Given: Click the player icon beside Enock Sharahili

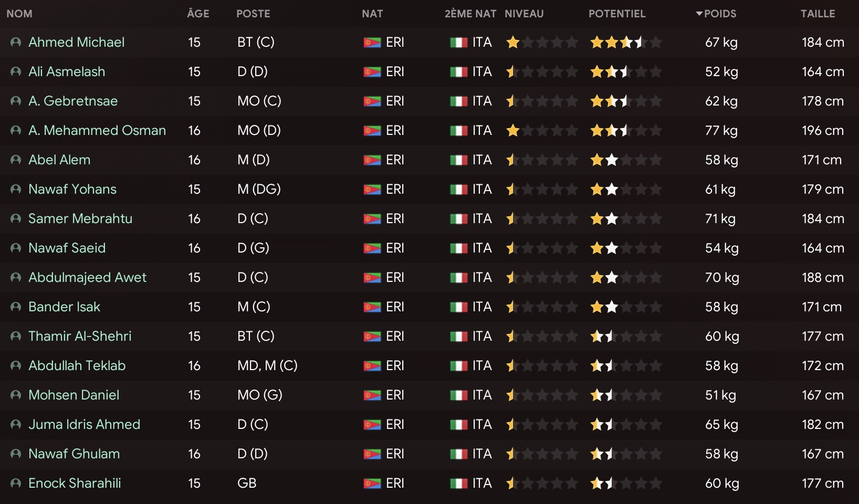Looking at the screenshot, I should point(16,483).
